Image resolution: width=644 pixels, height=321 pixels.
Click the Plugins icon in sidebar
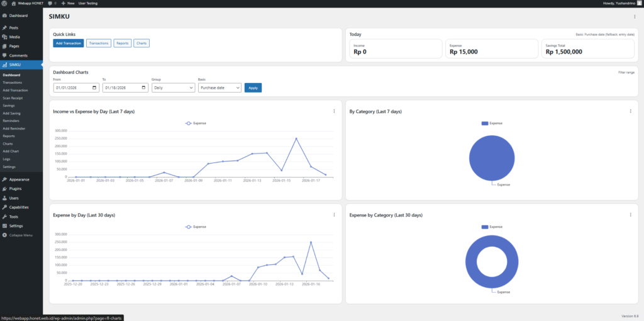5,188
